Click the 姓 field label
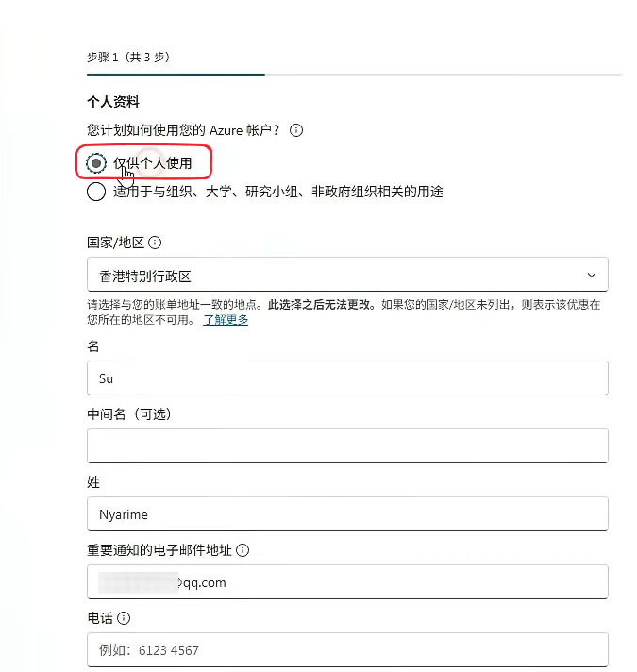The image size is (637, 672). click(x=93, y=482)
